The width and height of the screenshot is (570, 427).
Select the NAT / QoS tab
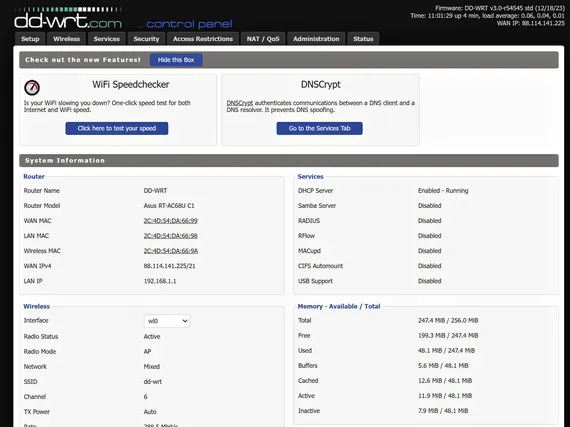263,39
